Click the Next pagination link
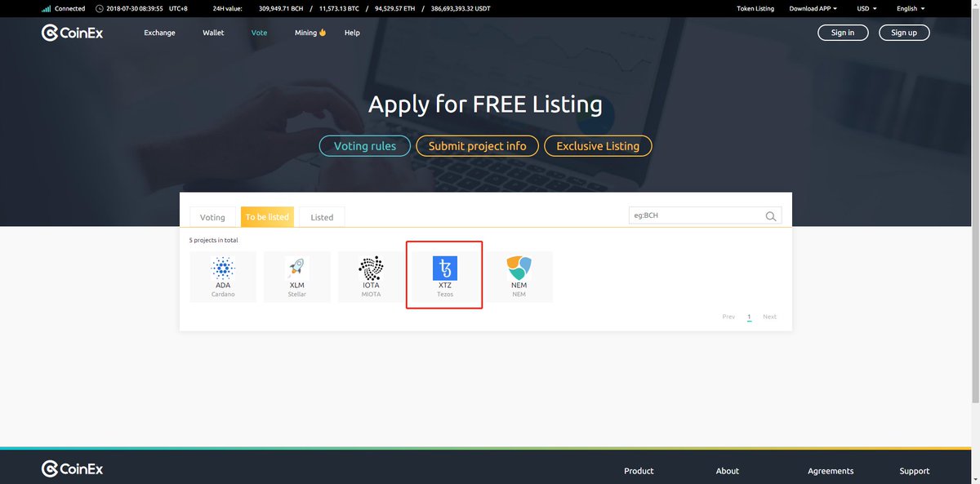980x484 pixels. click(x=769, y=317)
